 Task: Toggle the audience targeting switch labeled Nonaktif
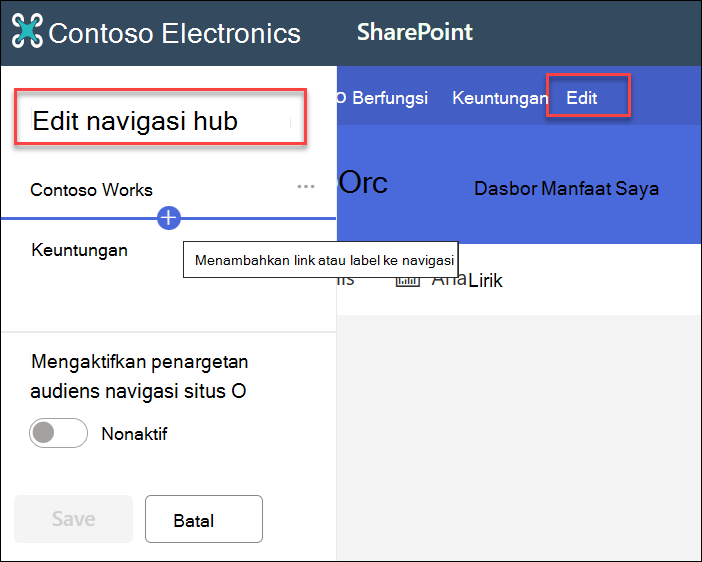pos(58,433)
